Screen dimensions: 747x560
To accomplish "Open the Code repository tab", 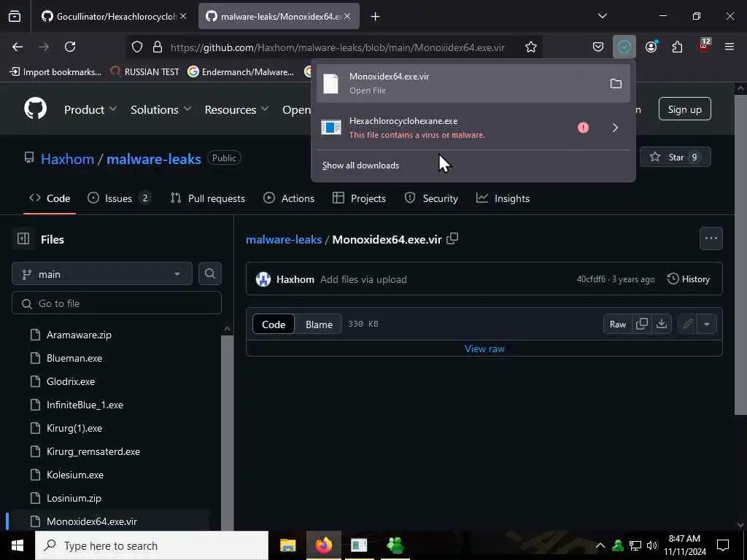I will tap(50, 198).
